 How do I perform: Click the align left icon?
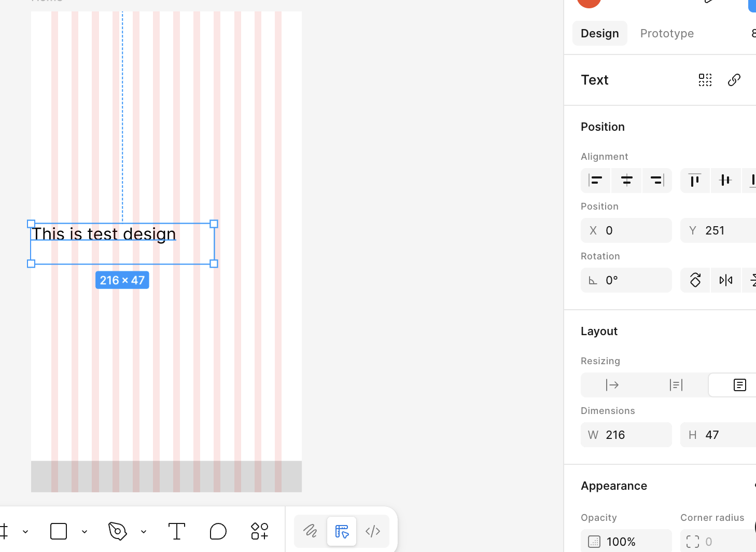point(595,181)
